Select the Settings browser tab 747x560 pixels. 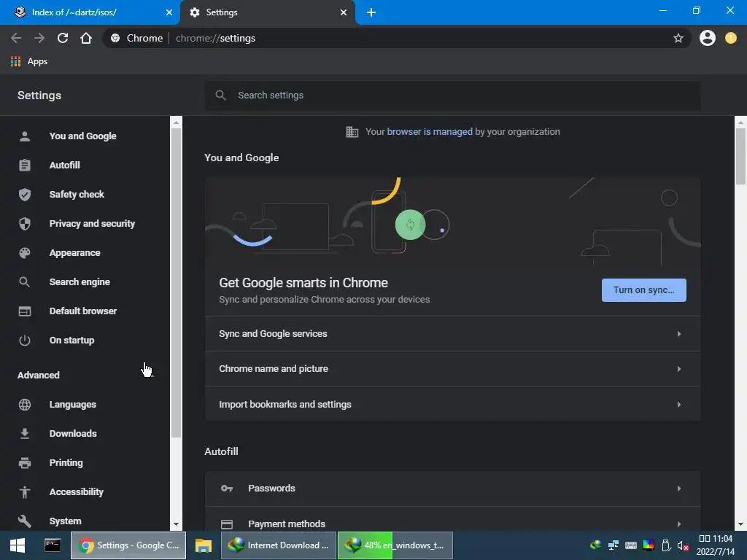[x=267, y=12]
